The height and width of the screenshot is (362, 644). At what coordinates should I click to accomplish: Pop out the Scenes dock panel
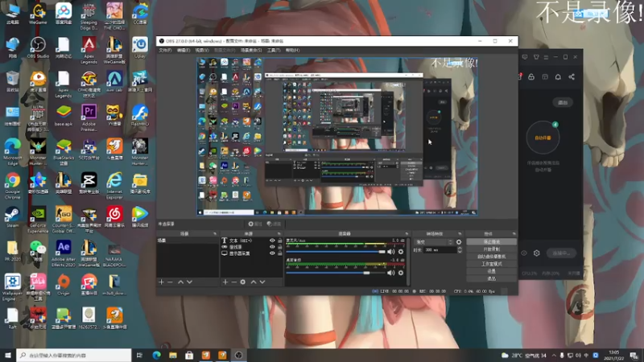click(215, 233)
